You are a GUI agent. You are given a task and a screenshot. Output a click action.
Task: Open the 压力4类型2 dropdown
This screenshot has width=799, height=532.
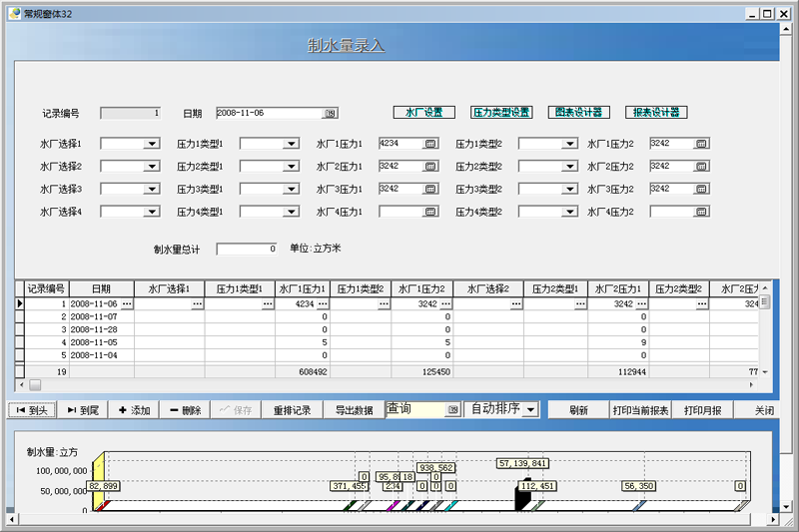[569, 212]
